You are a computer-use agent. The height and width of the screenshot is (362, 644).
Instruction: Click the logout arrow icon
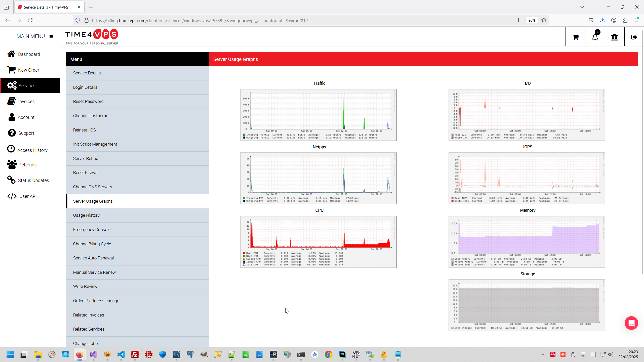(634, 37)
